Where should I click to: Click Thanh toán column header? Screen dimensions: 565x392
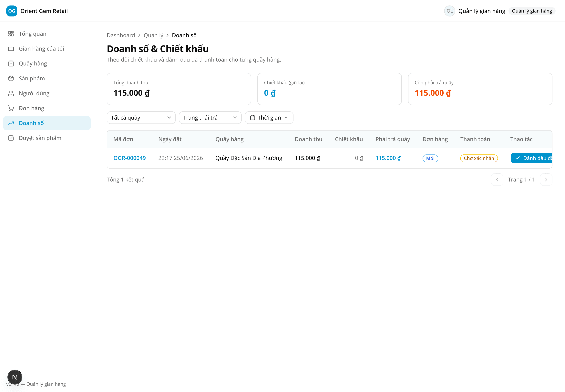point(475,139)
